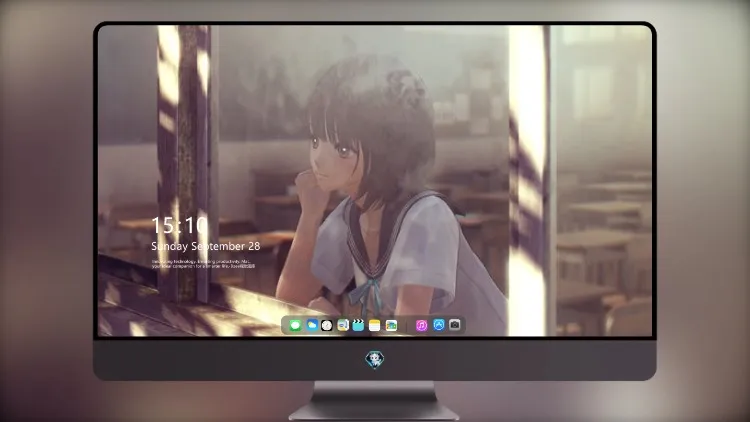Open the Camera app in the dock
This screenshot has width=750, height=422.
point(455,325)
